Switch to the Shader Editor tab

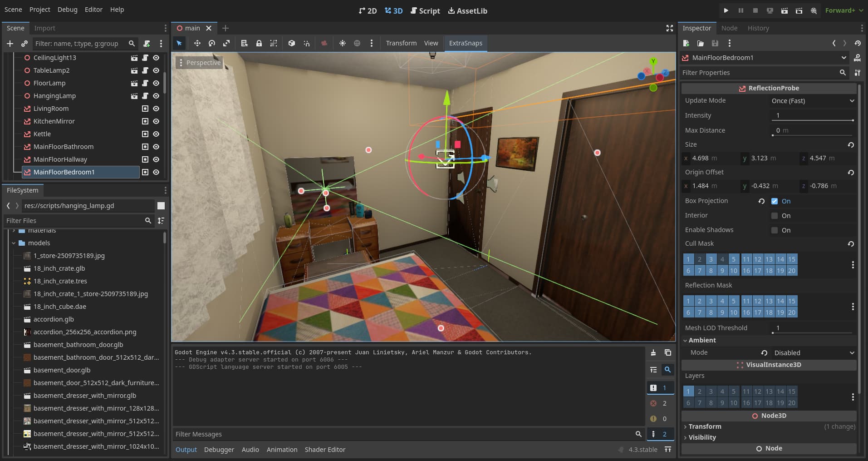click(325, 450)
